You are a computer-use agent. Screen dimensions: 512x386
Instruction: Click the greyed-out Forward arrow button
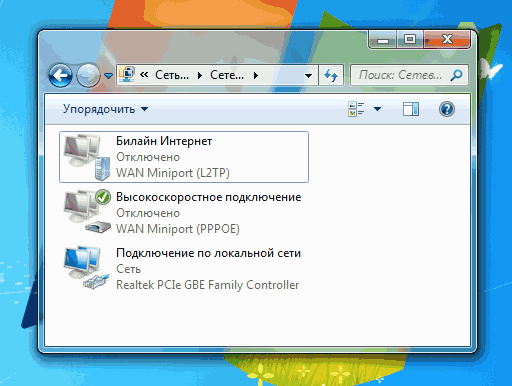point(88,75)
